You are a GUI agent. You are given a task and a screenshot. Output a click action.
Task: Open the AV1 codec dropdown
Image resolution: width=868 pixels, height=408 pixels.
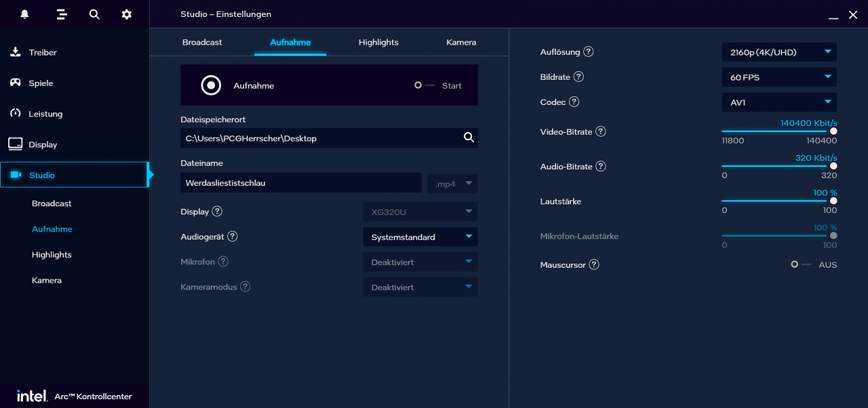pyautogui.click(x=779, y=102)
